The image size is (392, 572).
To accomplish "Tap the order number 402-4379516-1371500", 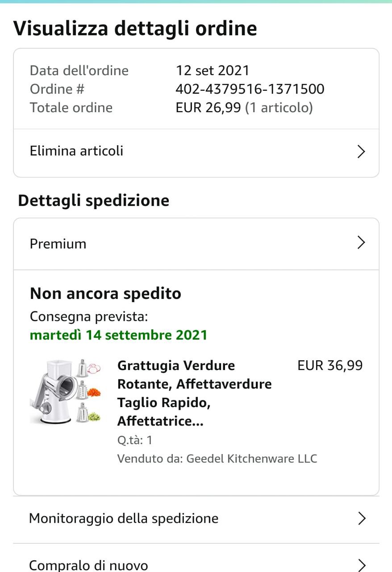I will click(x=250, y=89).
